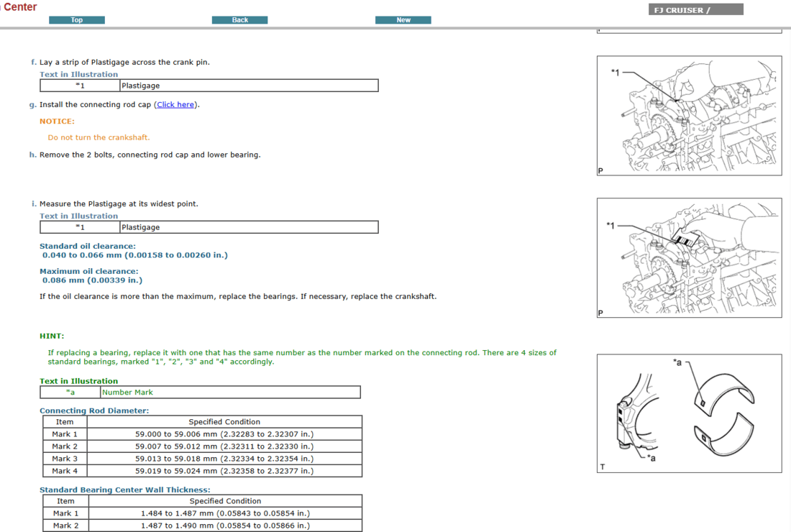Image resolution: width=791 pixels, height=532 pixels.
Task: Click the 'Number Mark' table cell
Action: (229, 393)
